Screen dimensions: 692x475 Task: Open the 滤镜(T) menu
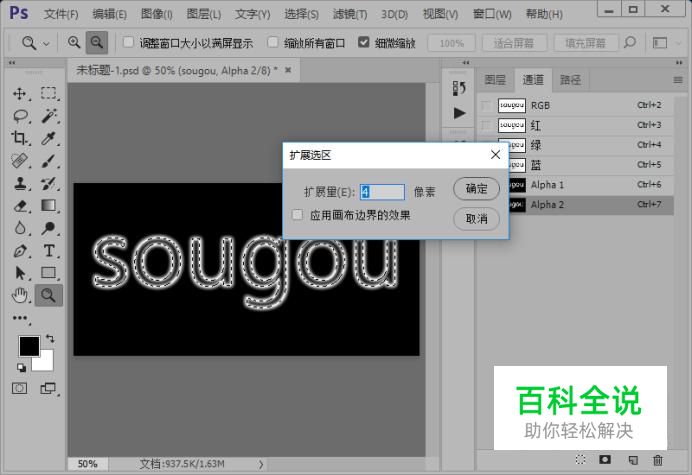(x=350, y=14)
